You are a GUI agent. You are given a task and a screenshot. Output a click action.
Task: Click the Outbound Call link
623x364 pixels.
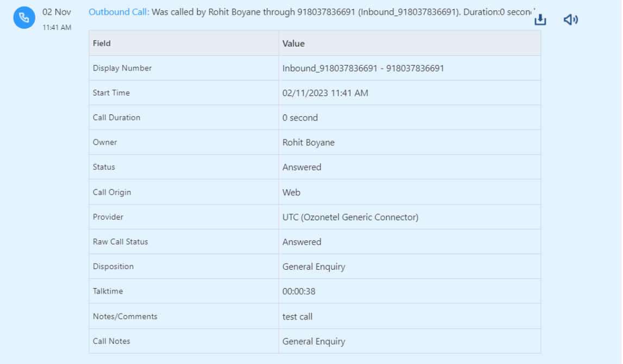[x=118, y=12]
